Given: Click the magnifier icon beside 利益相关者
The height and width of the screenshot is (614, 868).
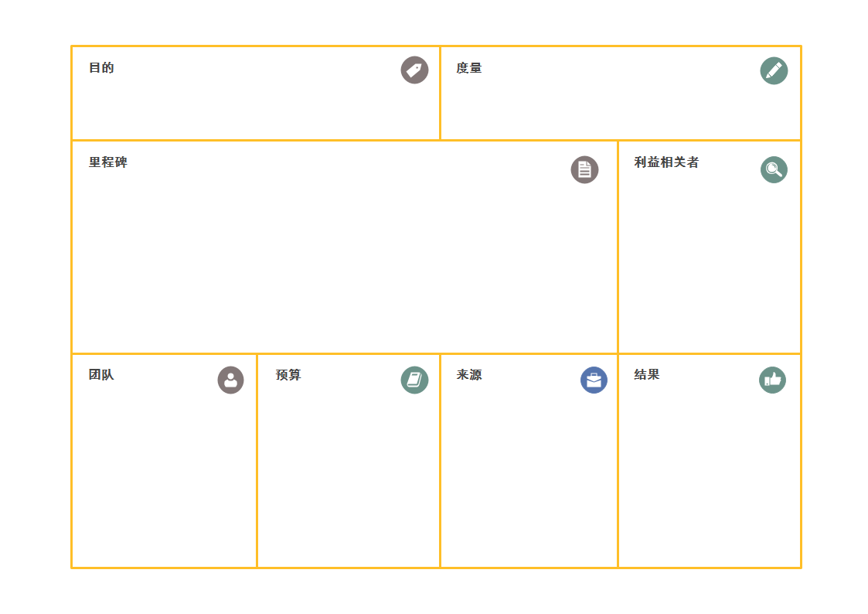Looking at the screenshot, I should 774,169.
